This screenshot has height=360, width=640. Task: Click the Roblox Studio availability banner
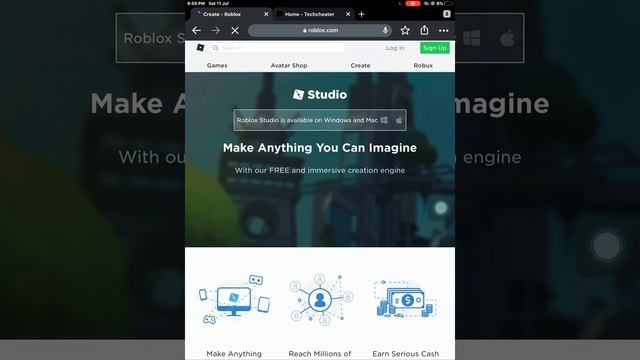pos(320,120)
